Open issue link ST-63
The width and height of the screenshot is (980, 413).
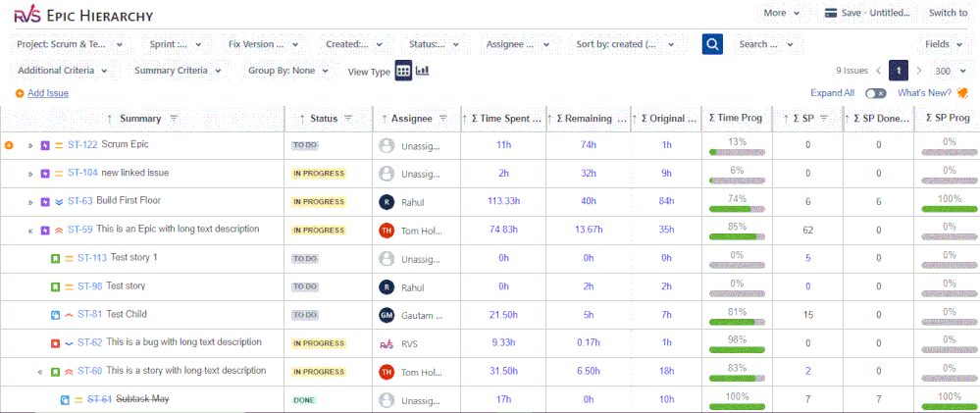click(80, 201)
